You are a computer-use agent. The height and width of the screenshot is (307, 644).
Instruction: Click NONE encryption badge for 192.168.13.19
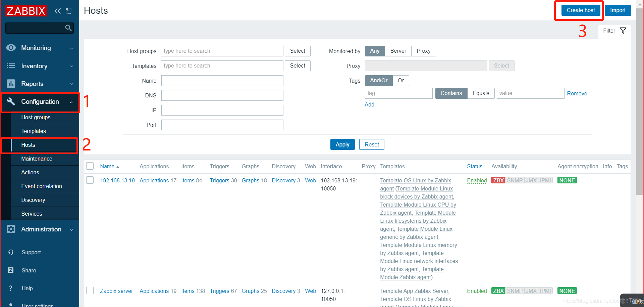(x=567, y=180)
